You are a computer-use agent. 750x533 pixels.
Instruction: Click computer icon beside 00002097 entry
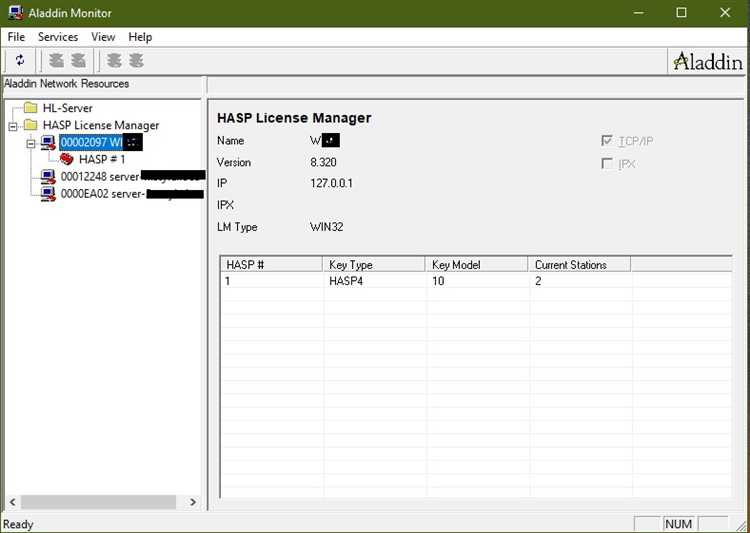(x=48, y=142)
